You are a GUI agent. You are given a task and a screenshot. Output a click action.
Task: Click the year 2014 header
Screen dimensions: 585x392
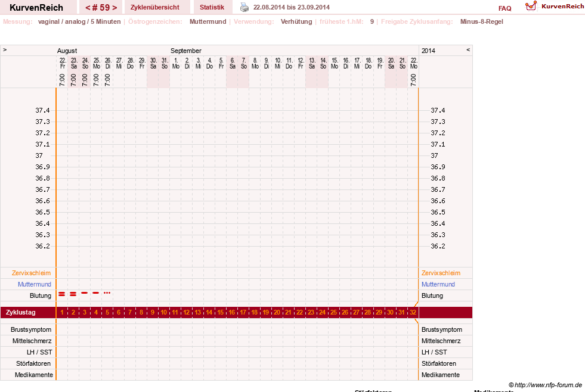[428, 51]
